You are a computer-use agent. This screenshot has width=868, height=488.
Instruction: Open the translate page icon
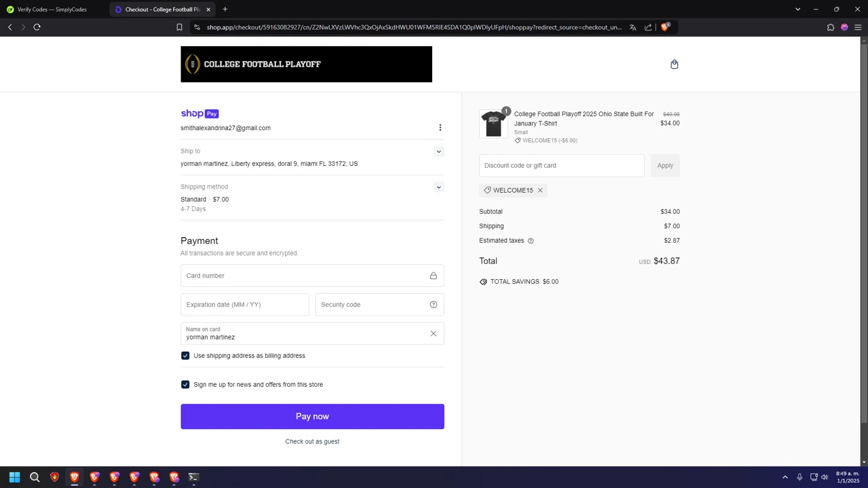point(632,27)
